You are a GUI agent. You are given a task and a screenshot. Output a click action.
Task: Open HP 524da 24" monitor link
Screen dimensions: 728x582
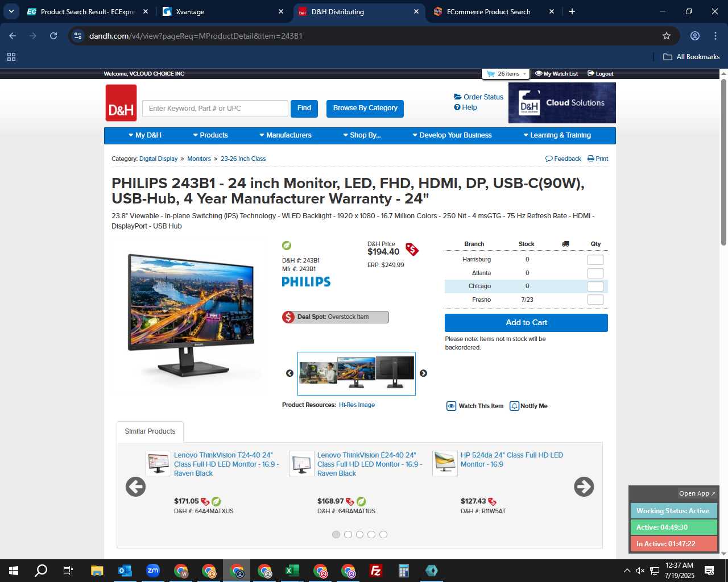tap(512, 460)
